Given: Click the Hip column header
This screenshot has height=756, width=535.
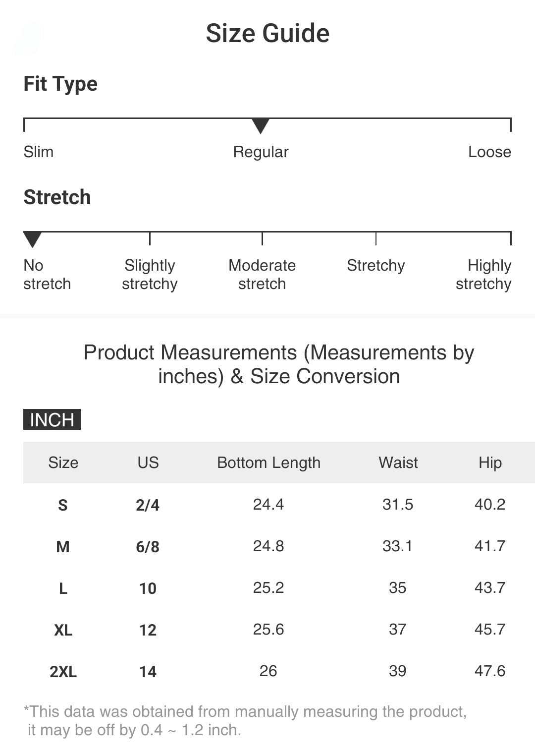Looking at the screenshot, I should point(490,463).
